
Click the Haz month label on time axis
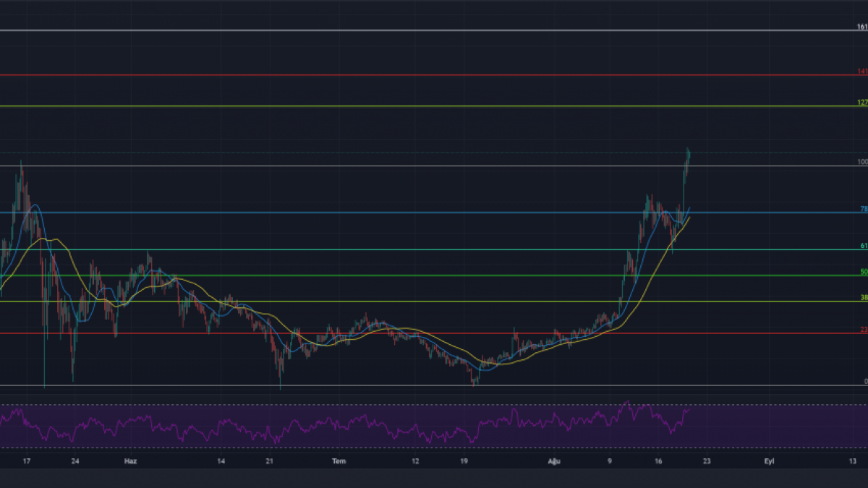point(131,461)
